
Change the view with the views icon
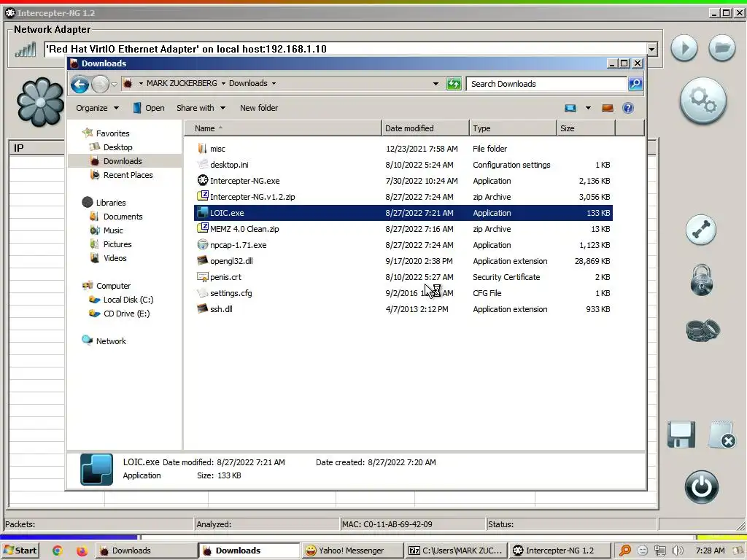[x=570, y=108]
